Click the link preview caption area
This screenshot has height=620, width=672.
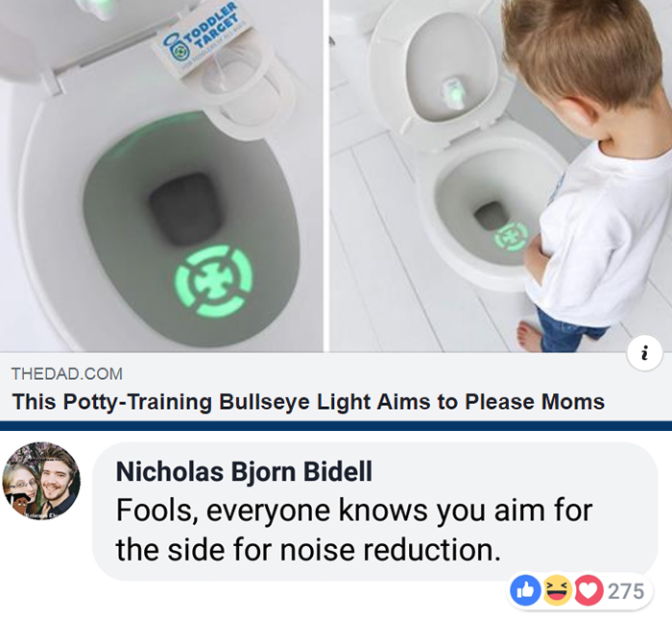[336, 387]
